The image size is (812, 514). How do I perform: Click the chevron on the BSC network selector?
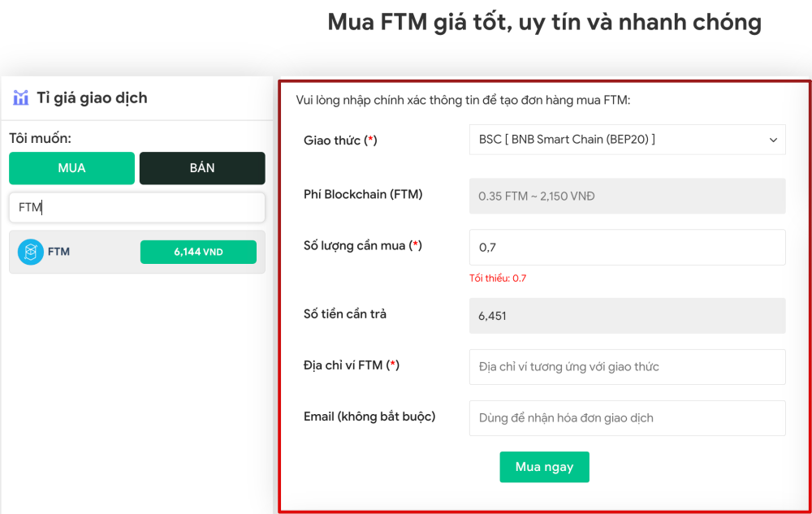click(773, 139)
